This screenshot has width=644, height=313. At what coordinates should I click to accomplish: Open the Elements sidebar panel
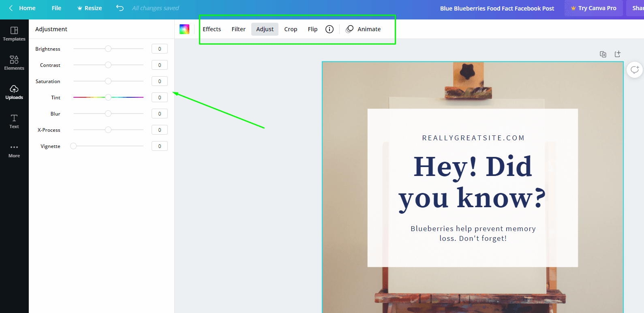[14, 63]
